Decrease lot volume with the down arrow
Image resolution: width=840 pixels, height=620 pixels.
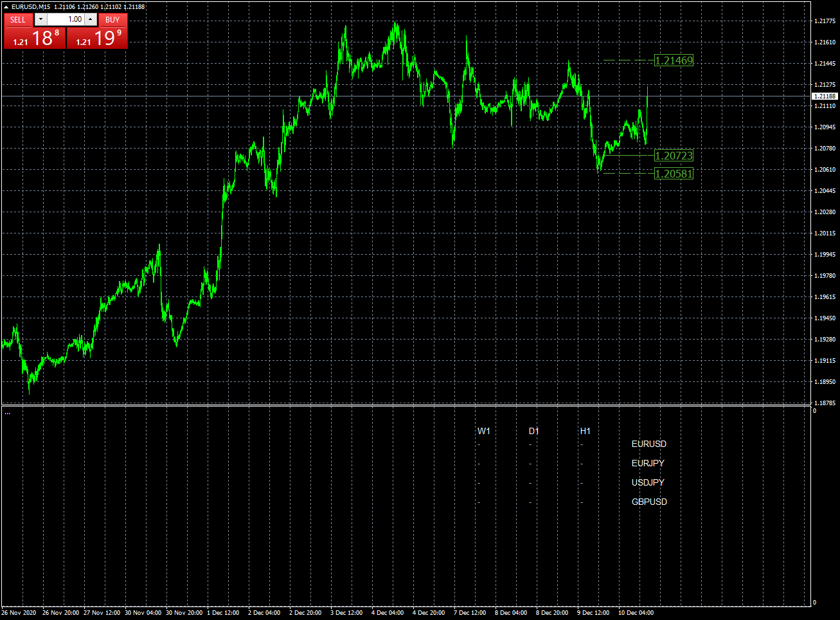coord(40,19)
